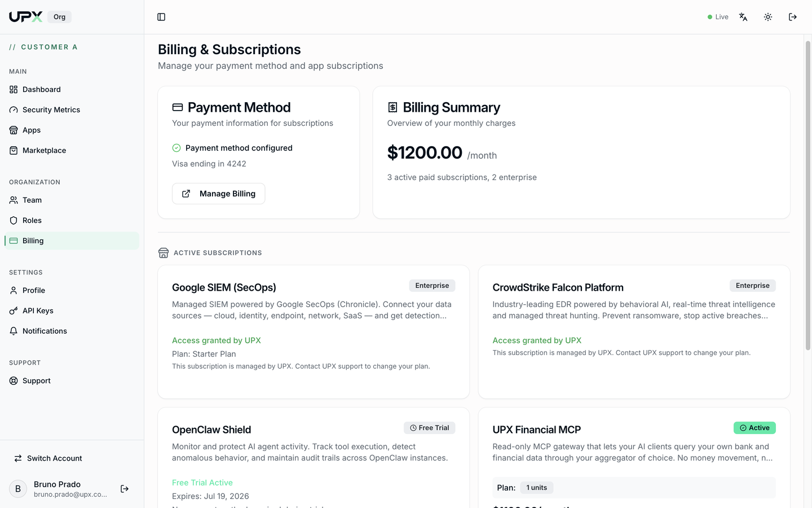Click the CrowdStrike Falcon Platform title
Image resolution: width=812 pixels, height=508 pixels.
click(558, 287)
